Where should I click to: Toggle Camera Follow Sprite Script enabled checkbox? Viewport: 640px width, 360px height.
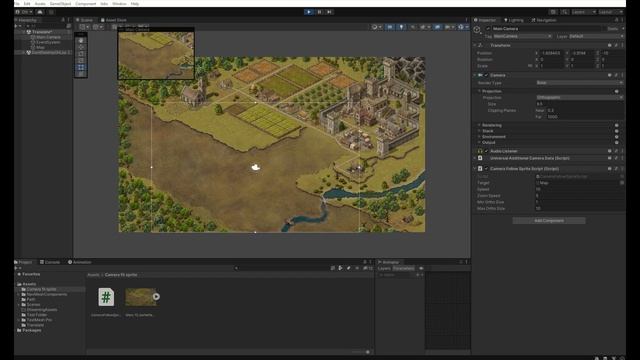click(486, 169)
